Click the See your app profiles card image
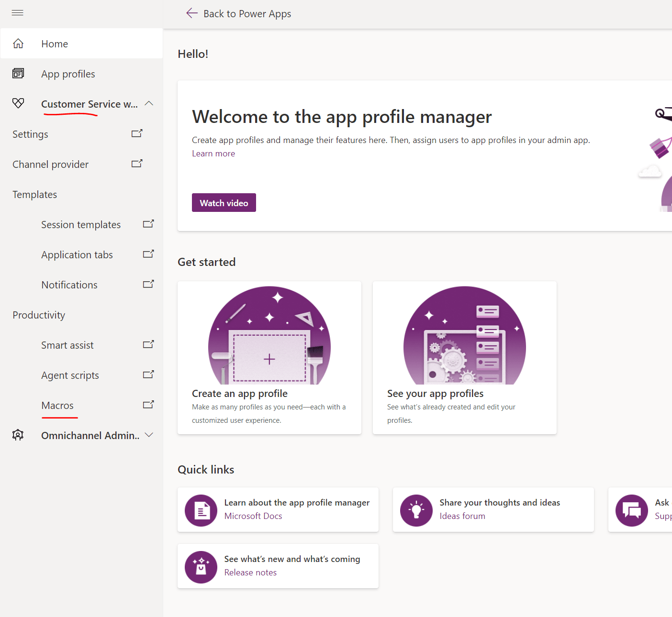672x617 pixels. click(465, 335)
